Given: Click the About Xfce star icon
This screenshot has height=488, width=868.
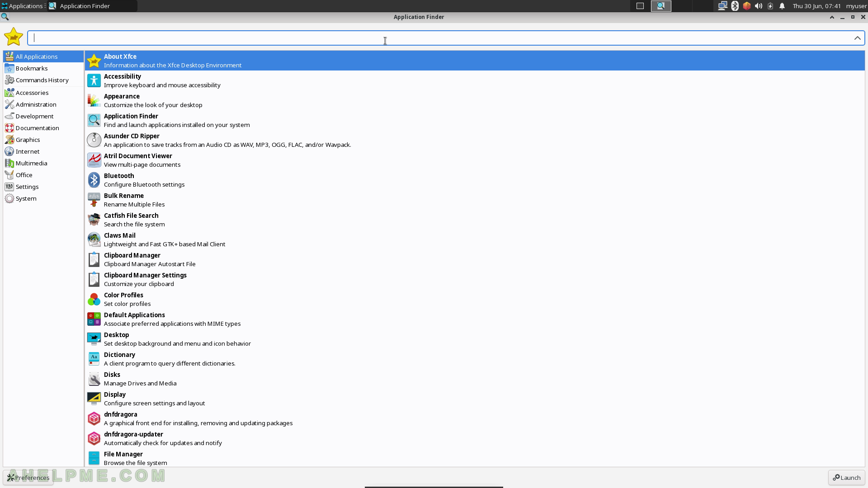Looking at the screenshot, I should pos(94,61).
